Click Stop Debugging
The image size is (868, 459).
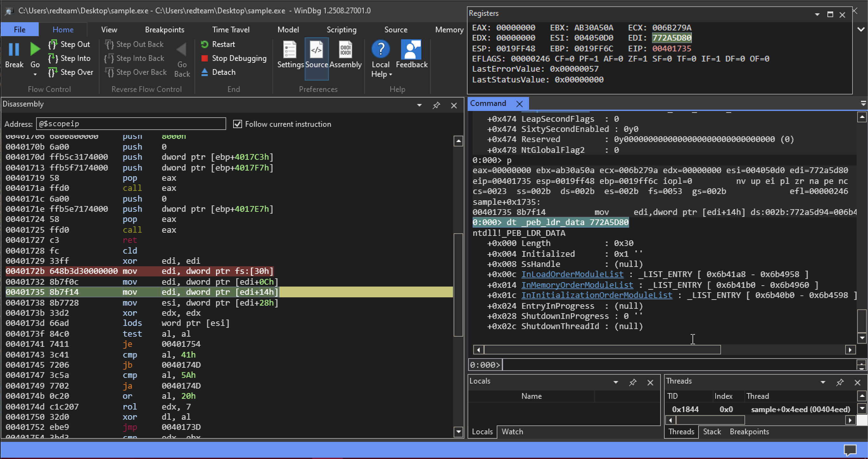tap(233, 58)
